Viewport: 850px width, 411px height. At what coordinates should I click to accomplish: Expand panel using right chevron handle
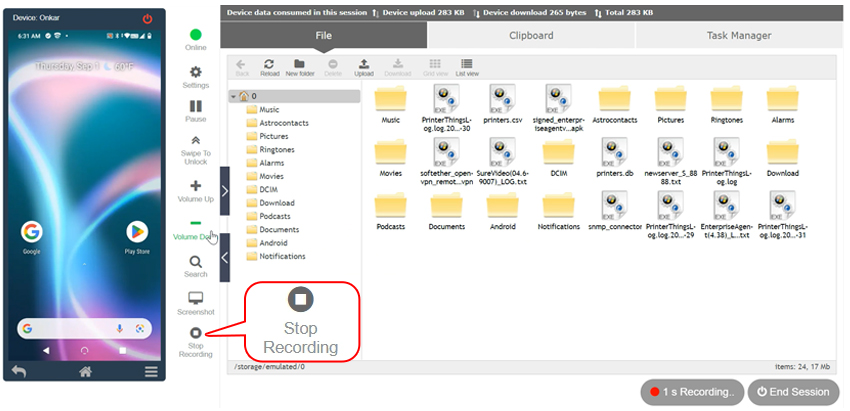(x=224, y=191)
